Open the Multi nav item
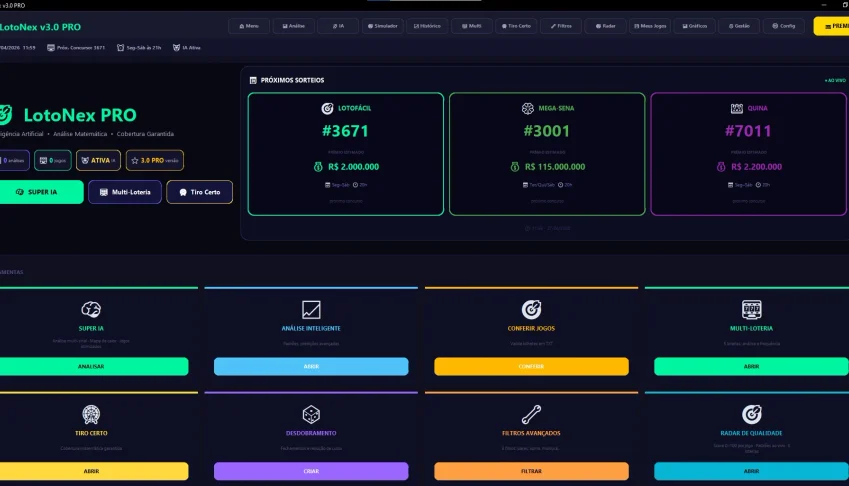This screenshot has width=849, height=486. (472, 26)
